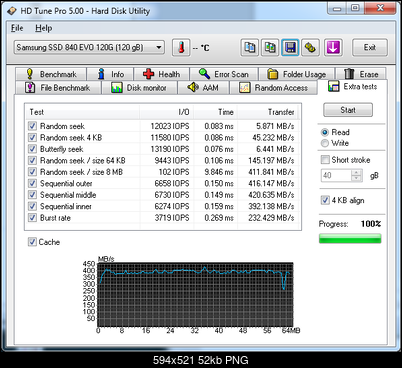The image size is (402, 368).
Task: Click the Exit button
Action: 370,47
